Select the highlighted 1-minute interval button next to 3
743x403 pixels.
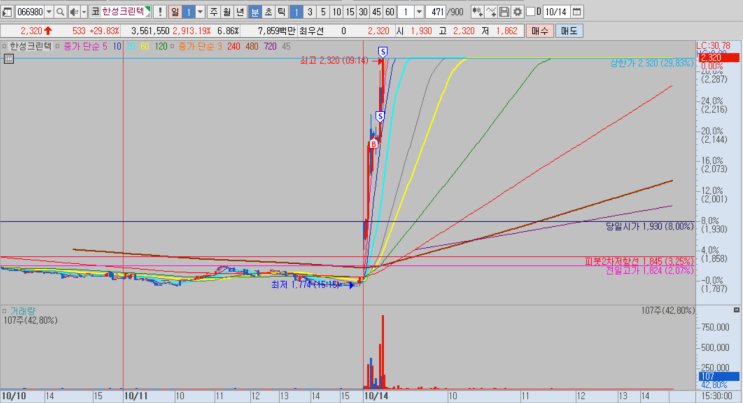tap(296, 11)
